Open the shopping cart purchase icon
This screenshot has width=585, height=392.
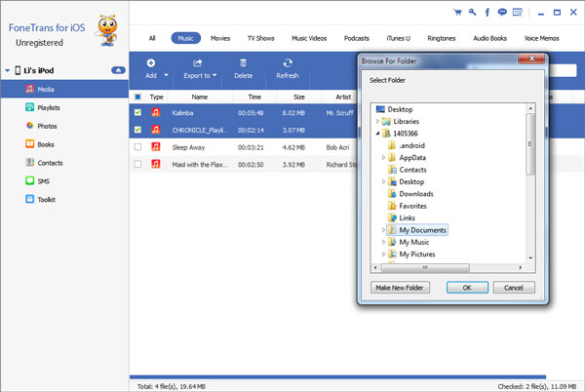[x=457, y=13]
